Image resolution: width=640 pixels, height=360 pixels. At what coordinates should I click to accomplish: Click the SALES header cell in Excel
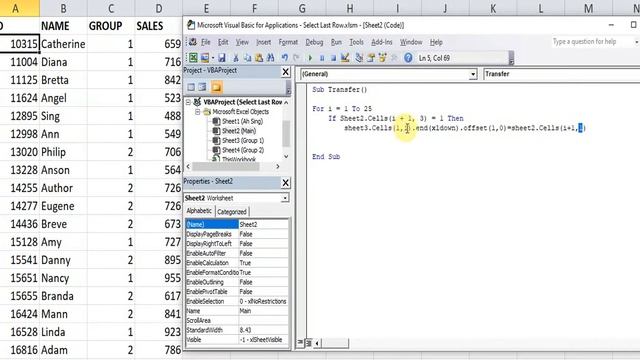(x=159, y=26)
